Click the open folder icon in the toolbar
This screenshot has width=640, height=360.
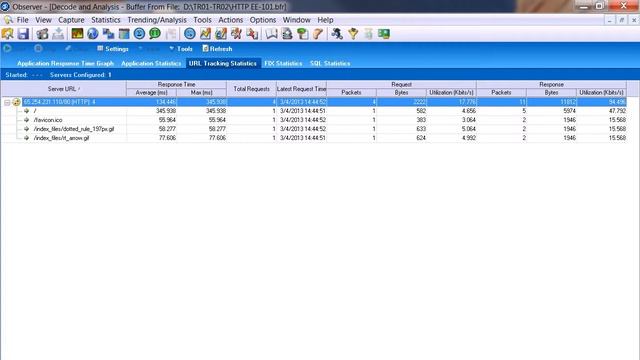8,34
